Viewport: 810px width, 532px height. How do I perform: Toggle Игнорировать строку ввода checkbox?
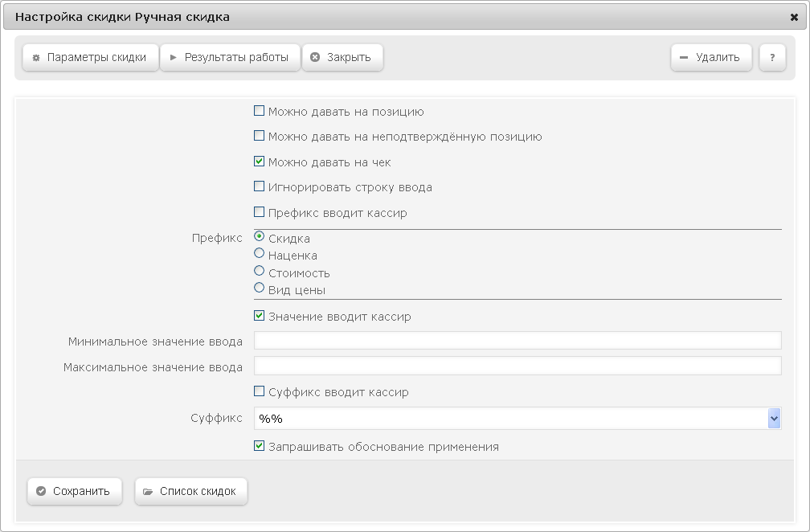coord(260,186)
